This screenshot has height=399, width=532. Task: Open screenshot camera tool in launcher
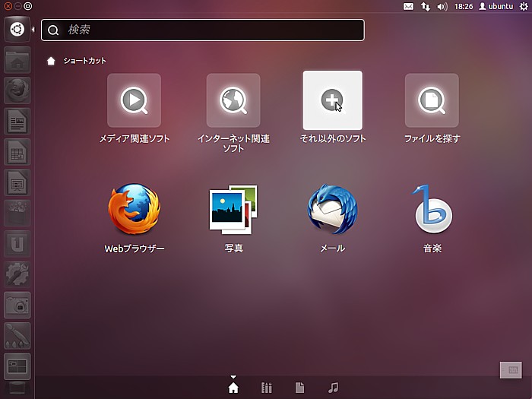point(17,305)
